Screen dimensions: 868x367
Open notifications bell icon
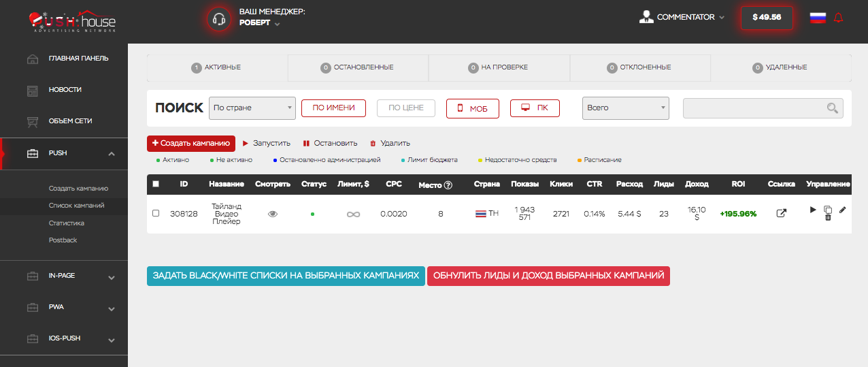pyautogui.click(x=838, y=18)
